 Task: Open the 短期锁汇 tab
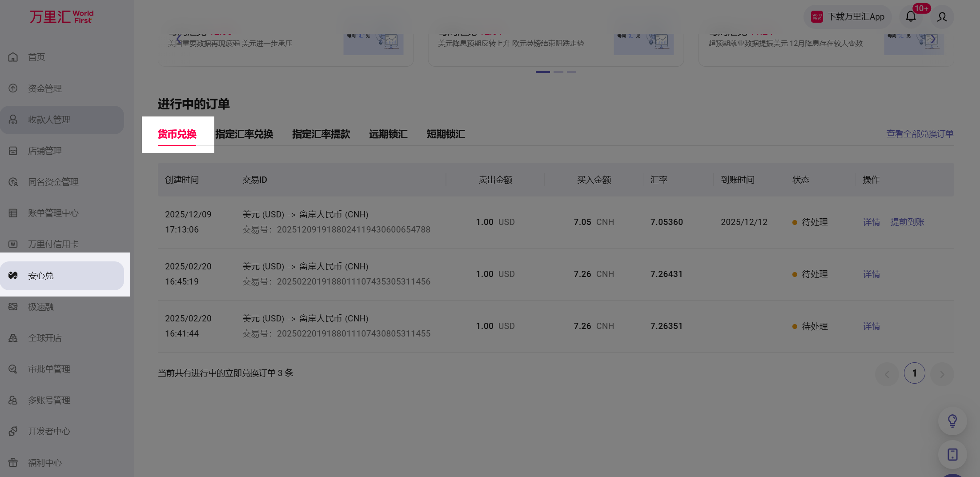[x=446, y=134]
